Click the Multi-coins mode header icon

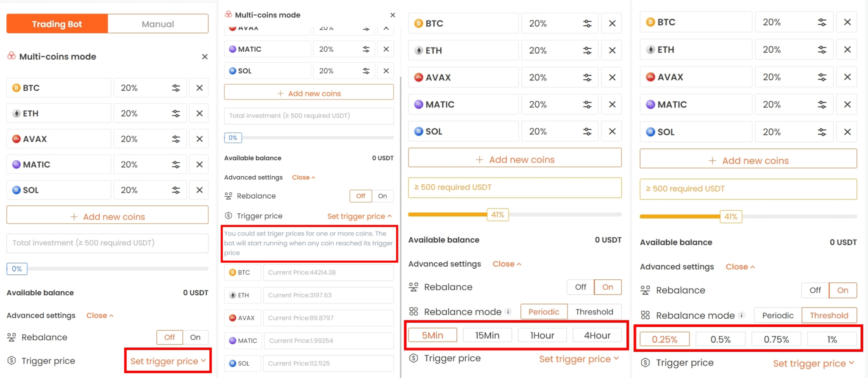(12, 56)
